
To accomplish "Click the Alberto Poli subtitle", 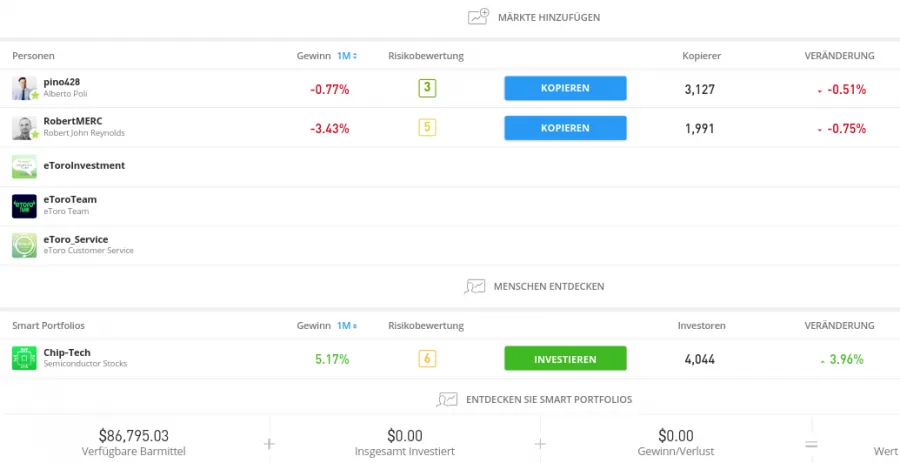I will [65, 94].
